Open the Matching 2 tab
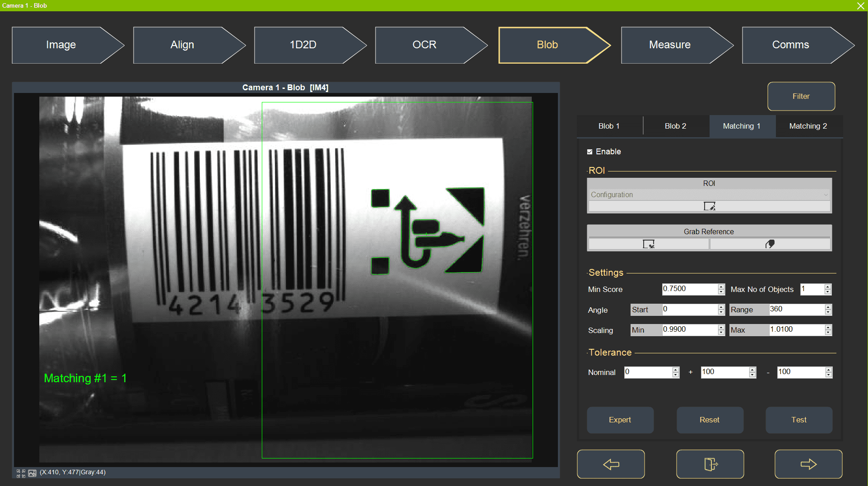Image resolution: width=868 pixels, height=486 pixels. 808,126
